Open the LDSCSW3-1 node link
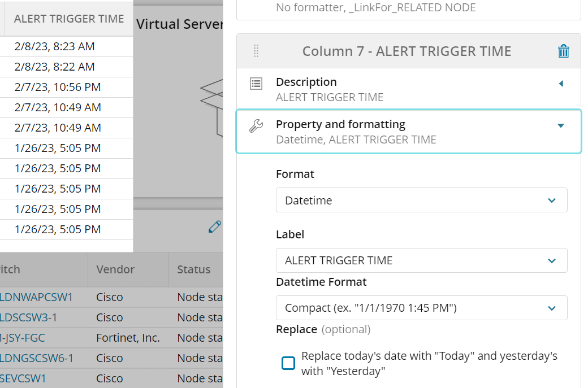 28,317
